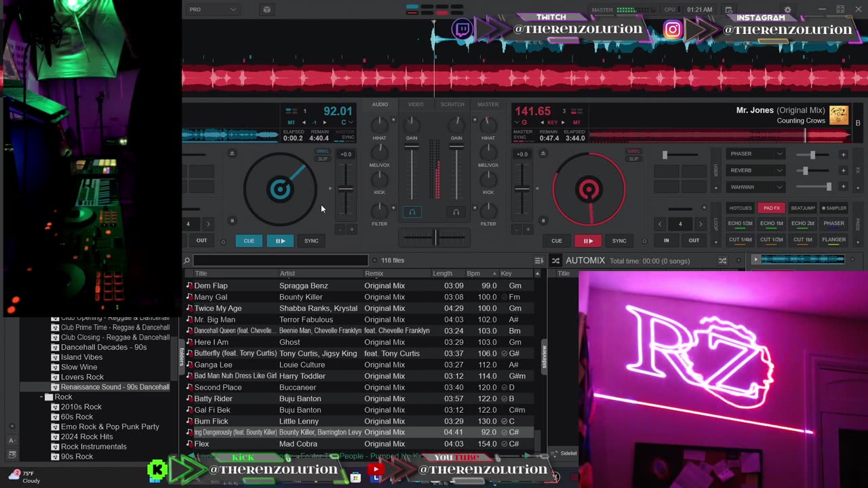Open PHASER effect plus options
Image resolution: width=868 pixels, height=488 pixels.
[843, 154]
